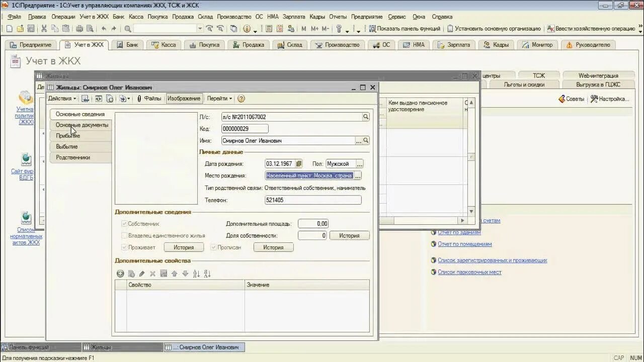Click the Советы button
This screenshot has height=362, width=644.
pyautogui.click(x=572, y=99)
